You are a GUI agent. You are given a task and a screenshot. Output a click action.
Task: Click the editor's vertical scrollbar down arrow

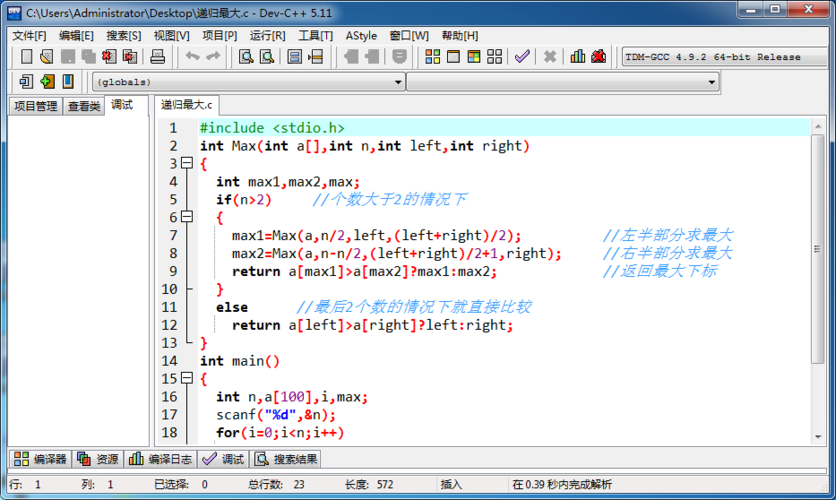point(818,435)
